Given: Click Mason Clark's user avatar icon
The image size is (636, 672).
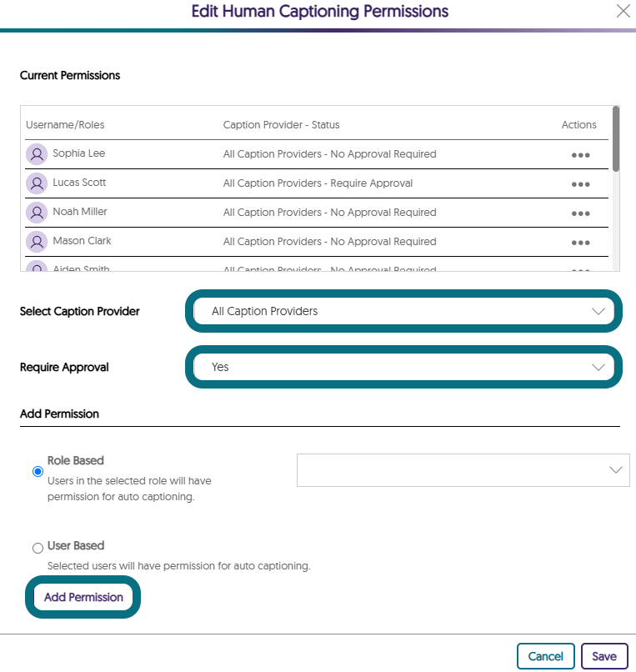Looking at the screenshot, I should 37,242.
